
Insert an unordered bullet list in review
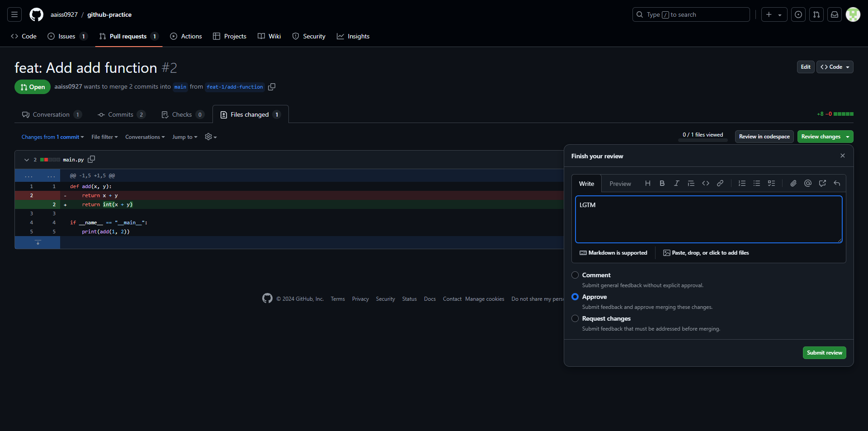757,183
